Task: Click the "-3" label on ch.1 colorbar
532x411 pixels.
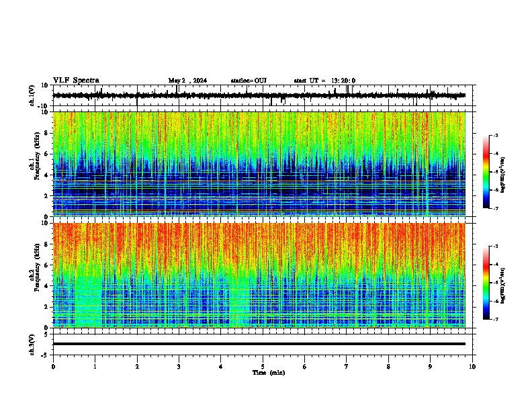Action: 495,135
